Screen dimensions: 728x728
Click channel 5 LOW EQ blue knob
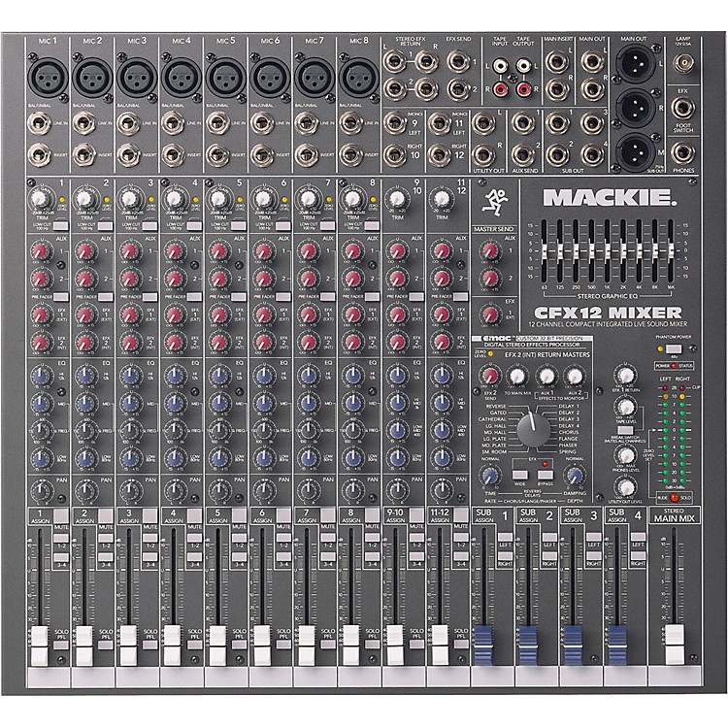point(217,458)
